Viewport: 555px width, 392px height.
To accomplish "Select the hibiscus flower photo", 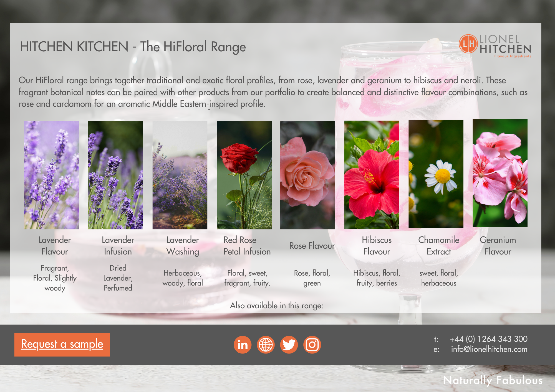I will [372, 175].
